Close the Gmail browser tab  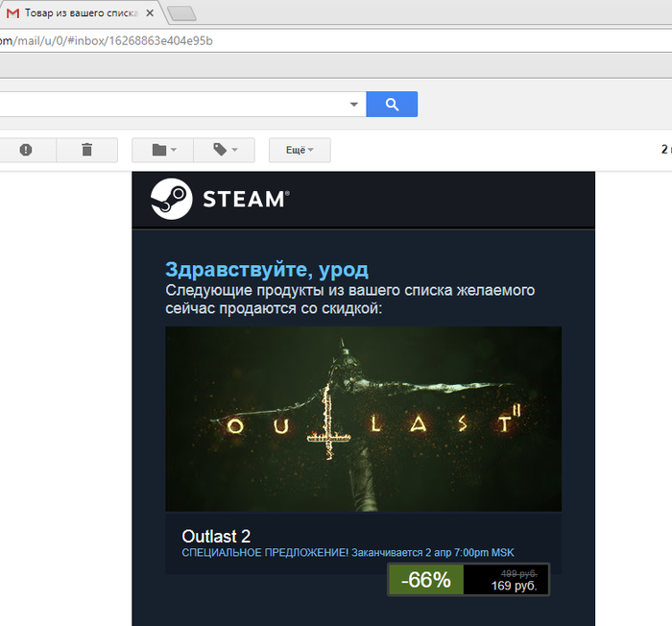click(149, 13)
